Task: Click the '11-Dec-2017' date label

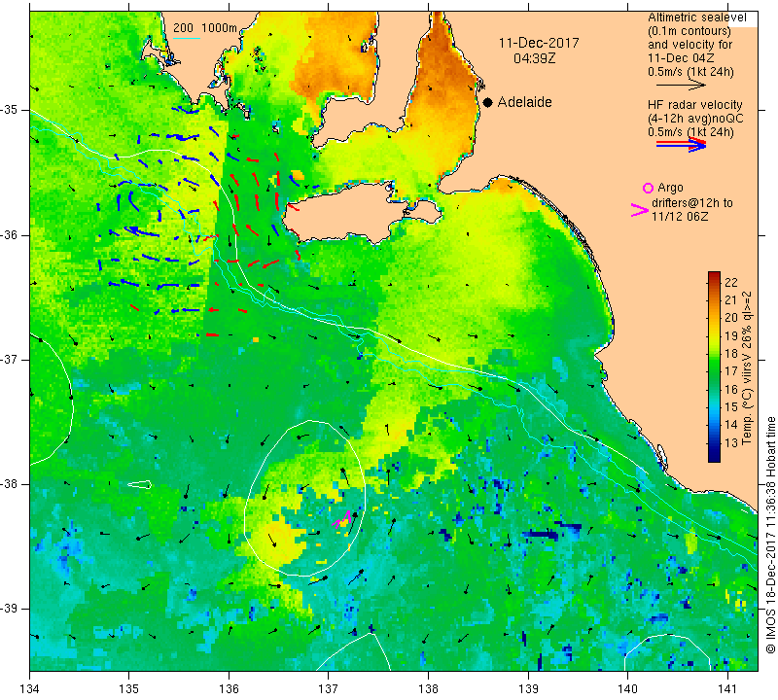Action: (x=539, y=43)
